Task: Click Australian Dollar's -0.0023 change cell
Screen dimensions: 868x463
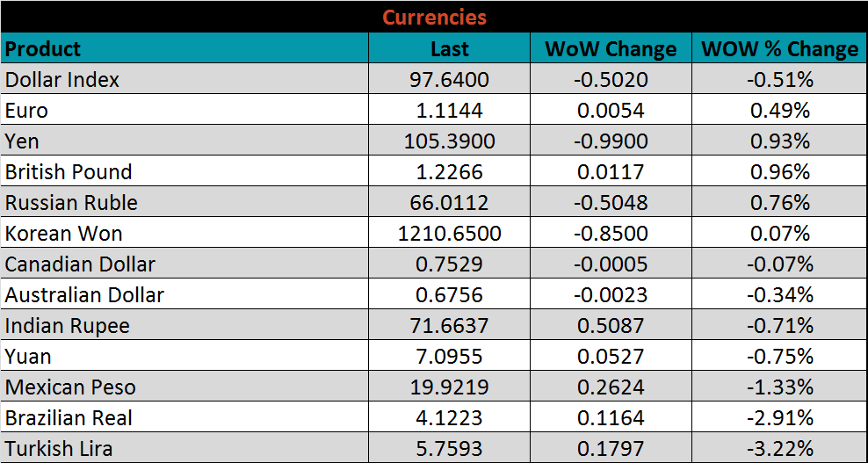Action: (611, 295)
